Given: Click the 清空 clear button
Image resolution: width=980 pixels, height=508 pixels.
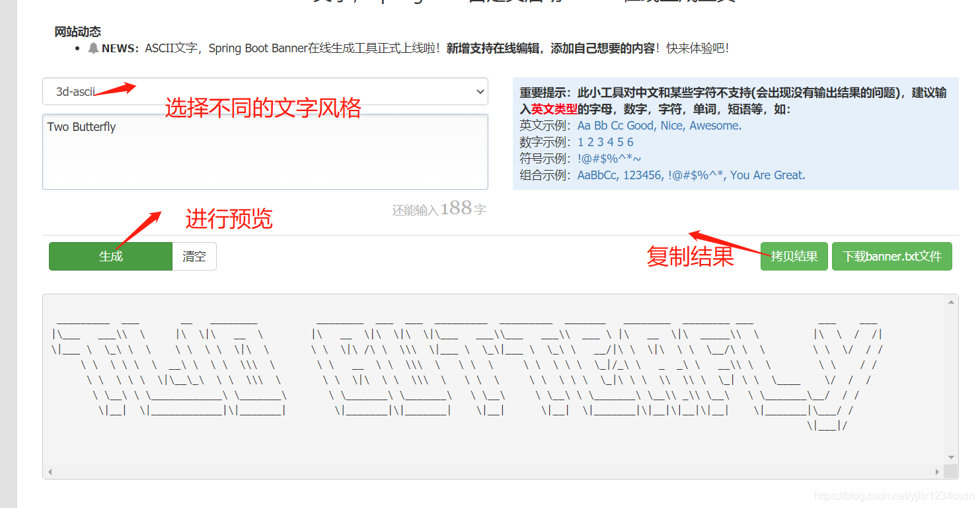Looking at the screenshot, I should tap(194, 256).
